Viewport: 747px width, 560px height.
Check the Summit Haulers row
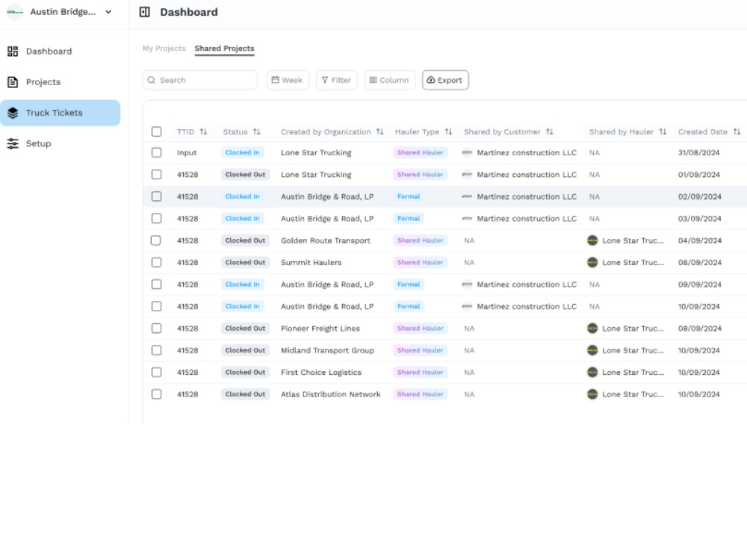click(156, 262)
